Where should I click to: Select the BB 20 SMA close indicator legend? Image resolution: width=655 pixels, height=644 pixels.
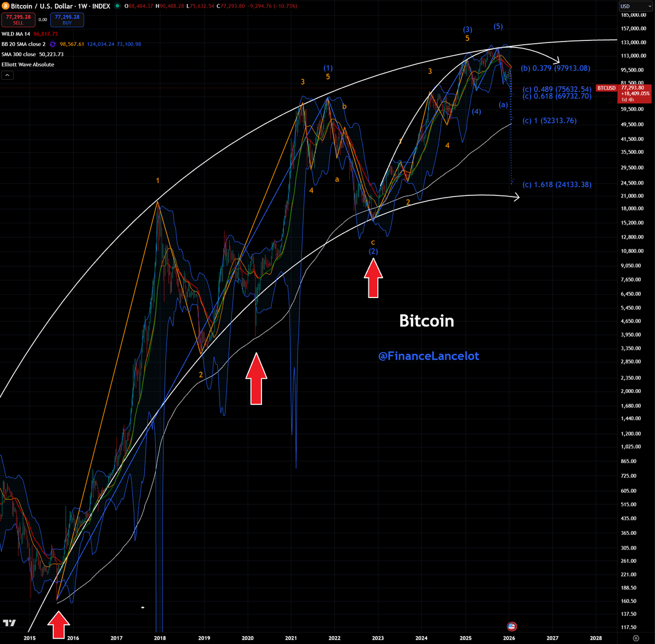click(x=23, y=44)
